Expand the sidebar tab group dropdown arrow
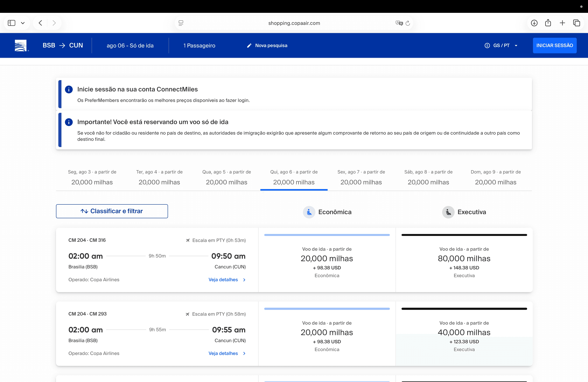The height and width of the screenshot is (382, 588). [x=23, y=23]
